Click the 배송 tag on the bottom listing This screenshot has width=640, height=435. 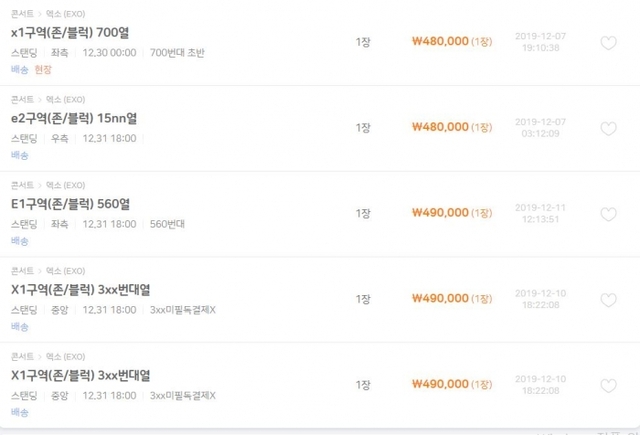(x=20, y=413)
